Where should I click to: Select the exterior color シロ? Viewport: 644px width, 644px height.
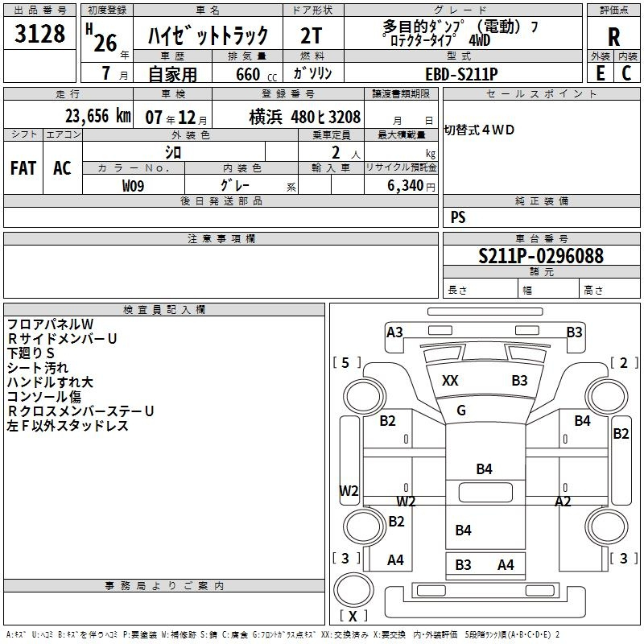click(173, 153)
